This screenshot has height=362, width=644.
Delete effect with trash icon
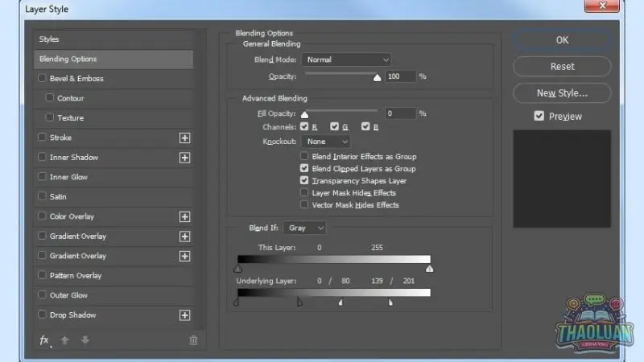click(x=193, y=340)
